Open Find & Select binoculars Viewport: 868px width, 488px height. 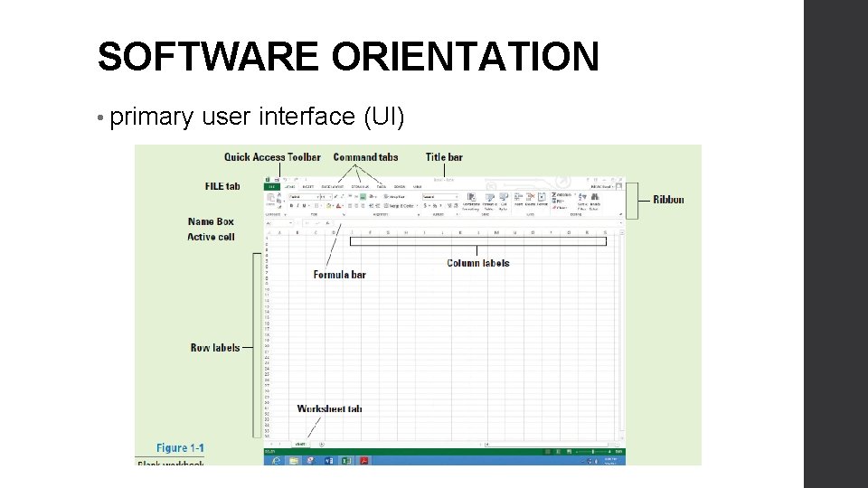click(x=595, y=202)
